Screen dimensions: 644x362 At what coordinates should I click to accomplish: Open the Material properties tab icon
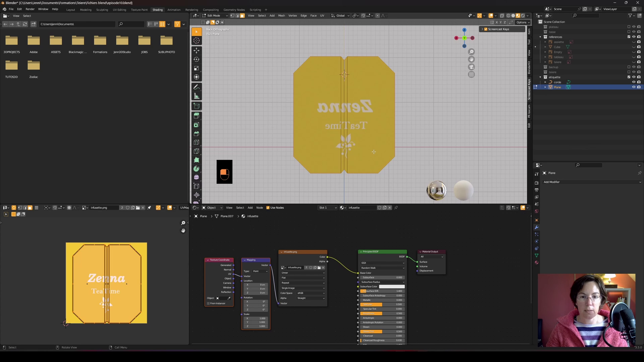click(536, 262)
